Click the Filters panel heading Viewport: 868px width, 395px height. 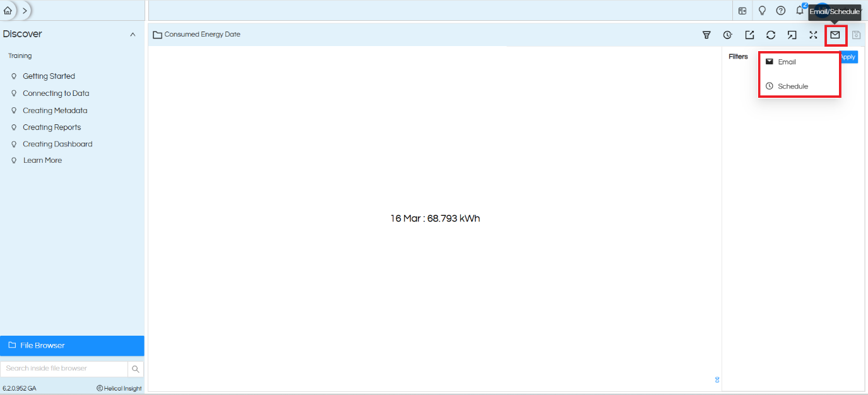point(738,57)
